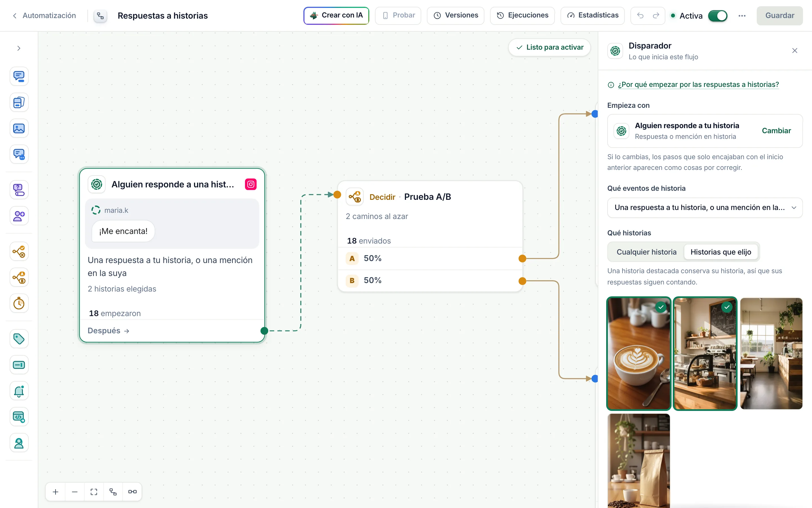Close the Disparador panel
Viewport: 812px width, 508px height.
795,51
